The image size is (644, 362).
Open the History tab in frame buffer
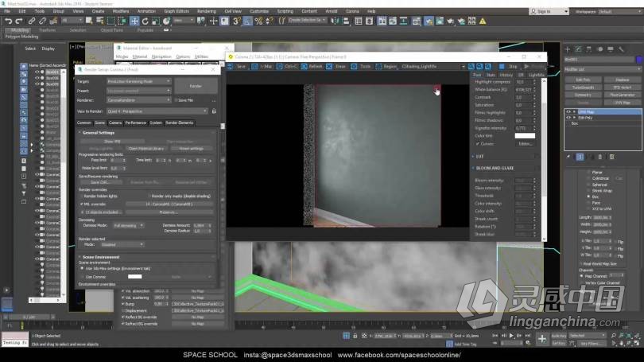pos(506,76)
